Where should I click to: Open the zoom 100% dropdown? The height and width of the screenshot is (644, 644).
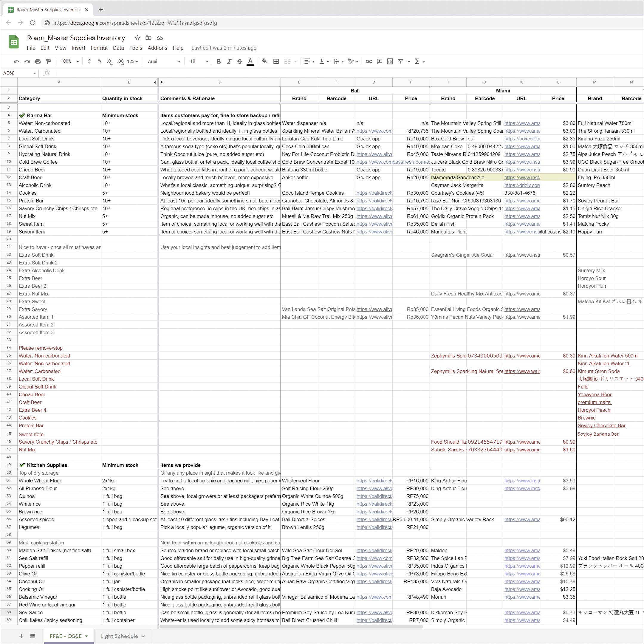click(70, 61)
